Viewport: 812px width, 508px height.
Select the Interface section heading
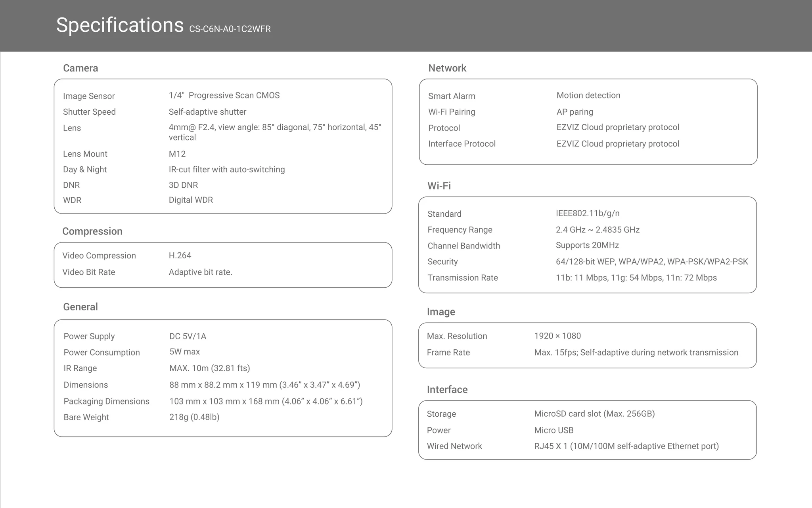tap(447, 390)
